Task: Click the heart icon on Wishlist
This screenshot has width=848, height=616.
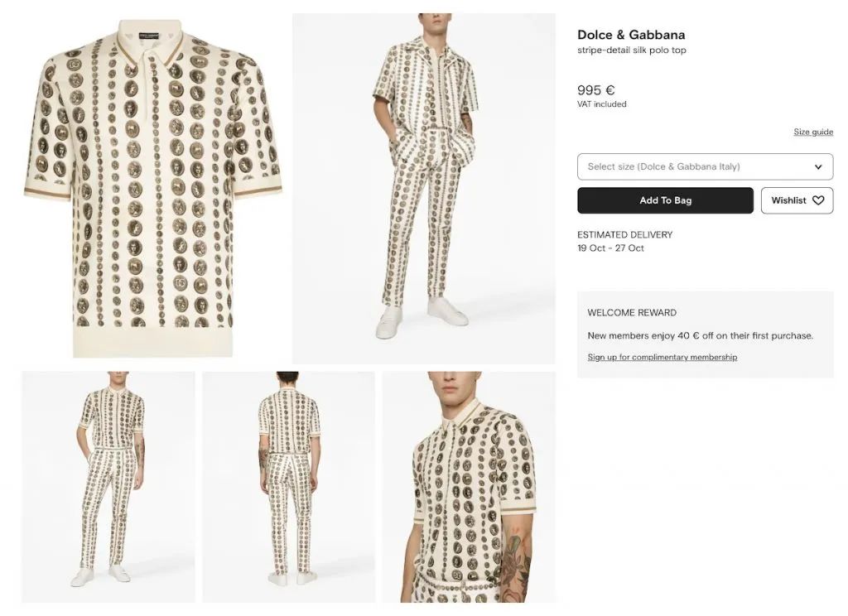Action: pyautogui.click(x=818, y=200)
